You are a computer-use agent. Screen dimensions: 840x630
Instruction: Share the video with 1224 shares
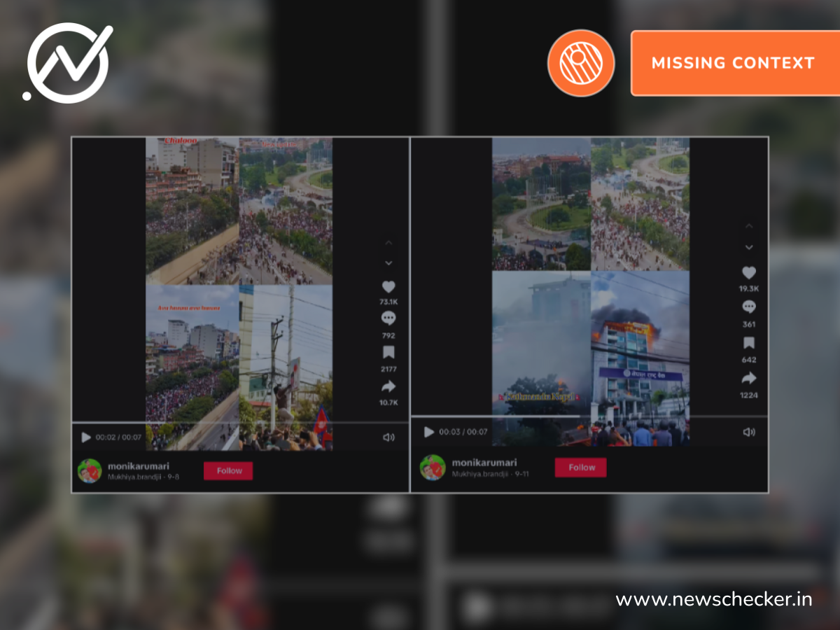pyautogui.click(x=748, y=379)
